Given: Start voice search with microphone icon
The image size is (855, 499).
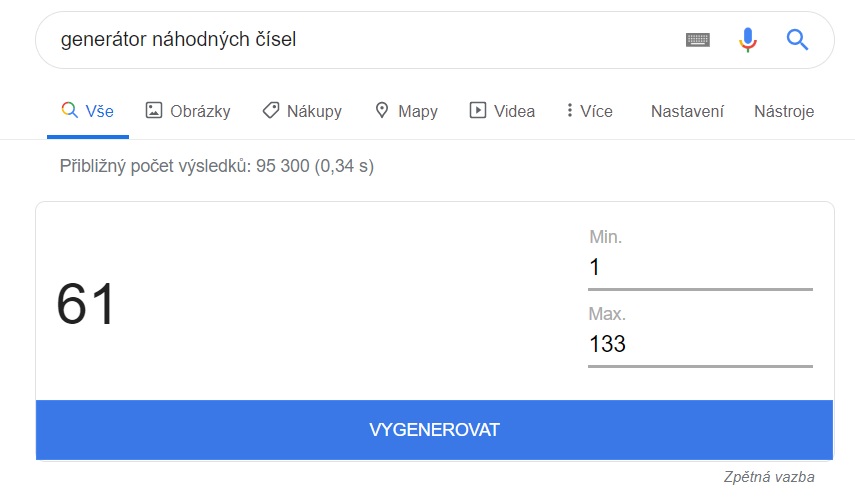Looking at the screenshot, I should [x=747, y=40].
